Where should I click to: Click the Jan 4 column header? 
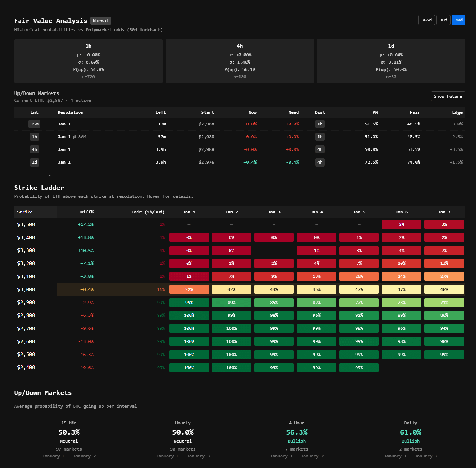pyautogui.click(x=316, y=212)
